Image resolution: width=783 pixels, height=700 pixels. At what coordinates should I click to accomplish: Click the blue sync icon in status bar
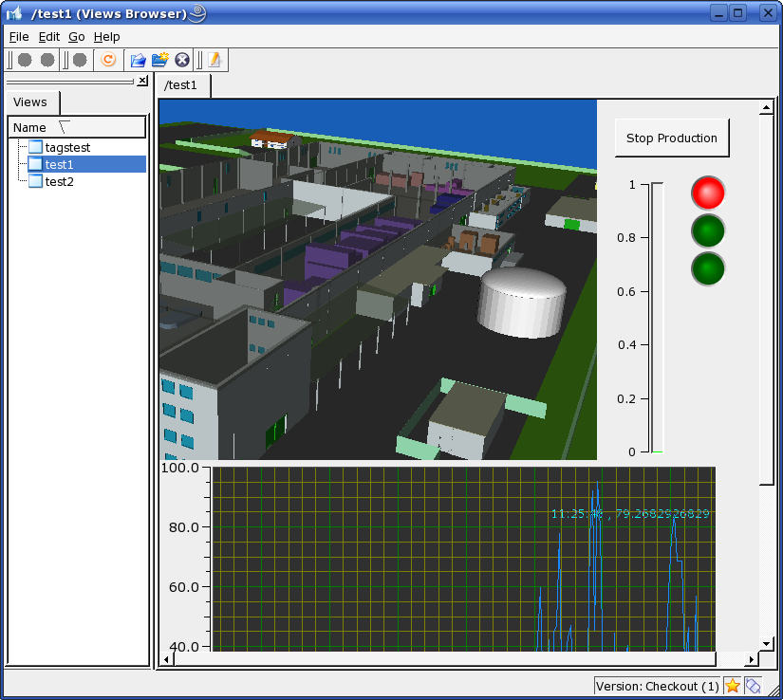click(754, 686)
